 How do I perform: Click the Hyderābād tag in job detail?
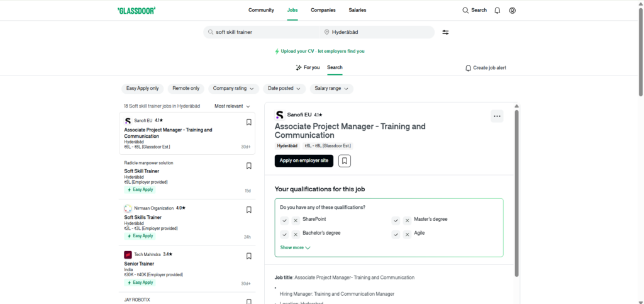coord(287,146)
